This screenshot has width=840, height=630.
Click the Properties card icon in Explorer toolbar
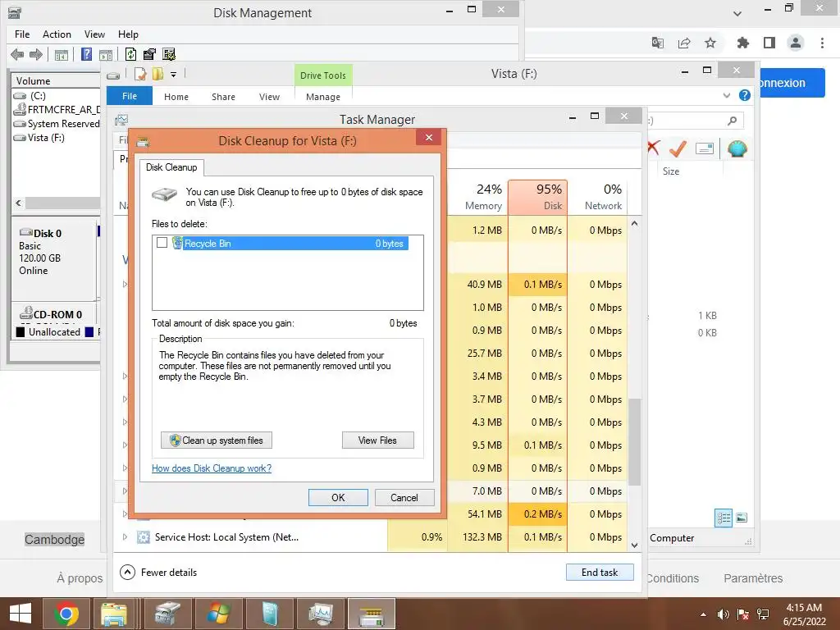pyautogui.click(x=705, y=148)
